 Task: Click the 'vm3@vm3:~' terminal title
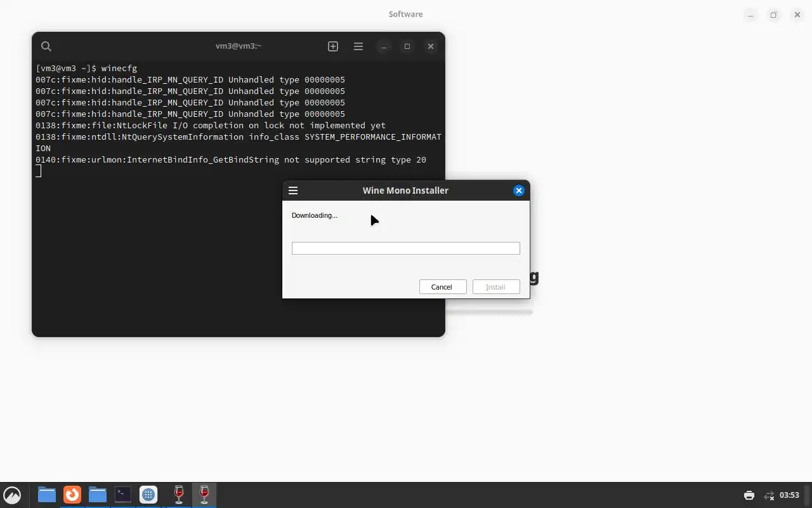point(239,46)
